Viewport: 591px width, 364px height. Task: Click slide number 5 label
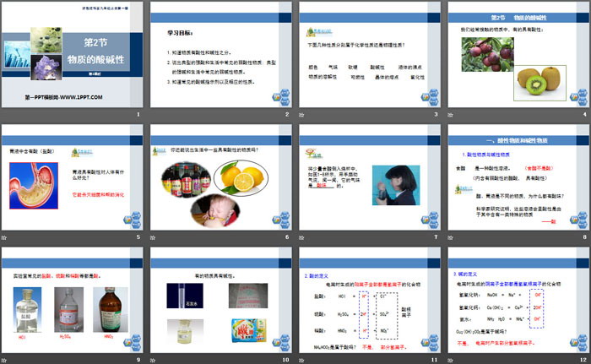(x=138, y=236)
